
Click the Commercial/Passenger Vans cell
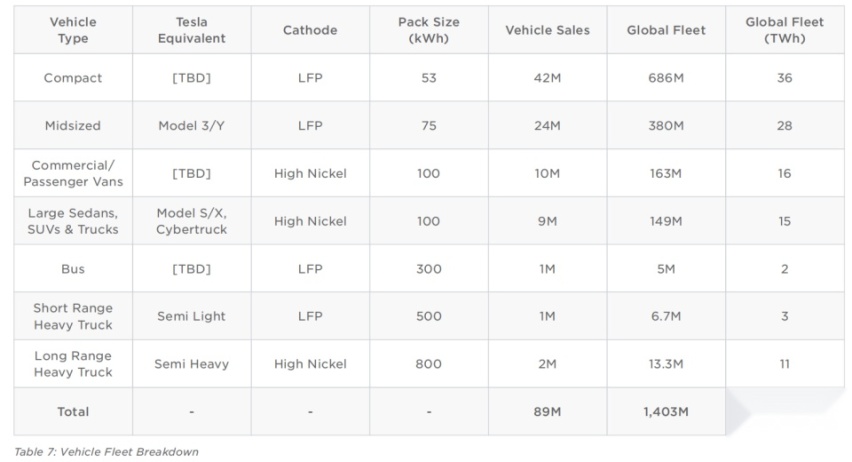coord(73,173)
